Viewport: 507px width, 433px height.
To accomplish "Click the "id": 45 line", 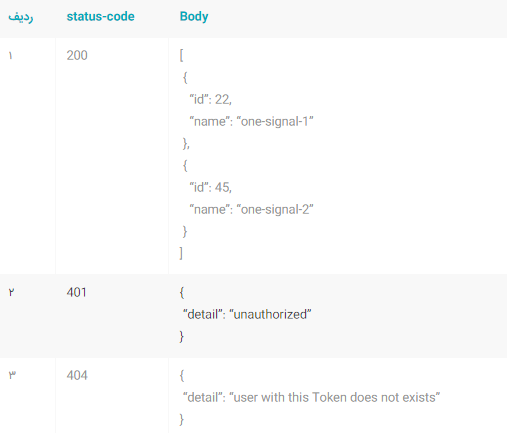I will pos(210,187).
